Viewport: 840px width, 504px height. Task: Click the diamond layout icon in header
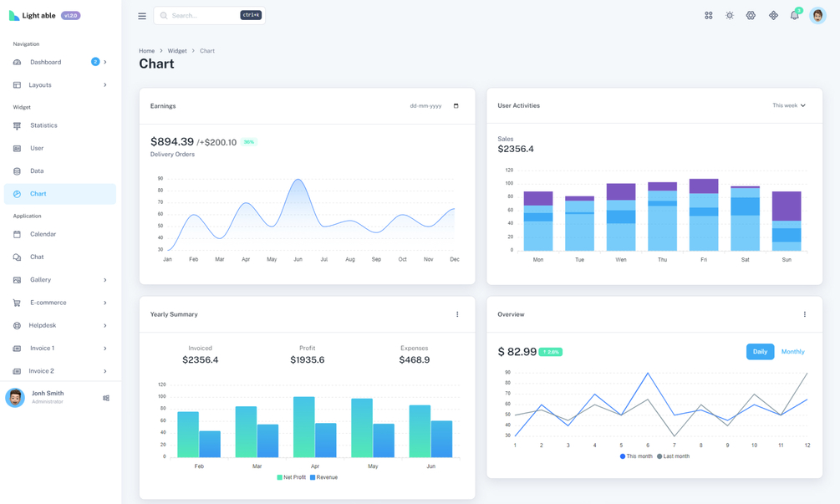click(773, 16)
